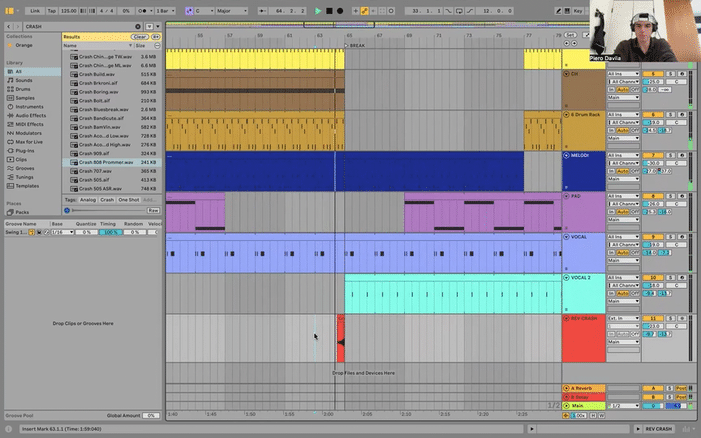The image size is (701, 438).
Task: Adjust the groove Timing 100% slider
Action: click(x=110, y=232)
